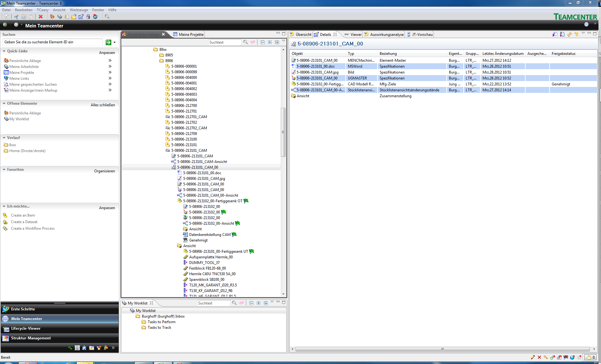Screen dimensions: 601x364
Task: Click Export to Word icon in Details view
Action: pyautogui.click(x=555, y=34)
